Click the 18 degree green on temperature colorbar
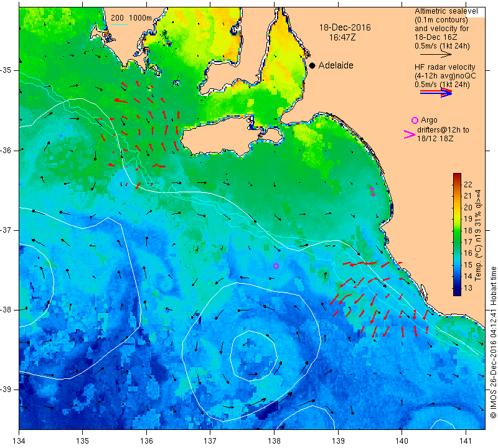Screen dimensions: 498x448 click(x=457, y=230)
